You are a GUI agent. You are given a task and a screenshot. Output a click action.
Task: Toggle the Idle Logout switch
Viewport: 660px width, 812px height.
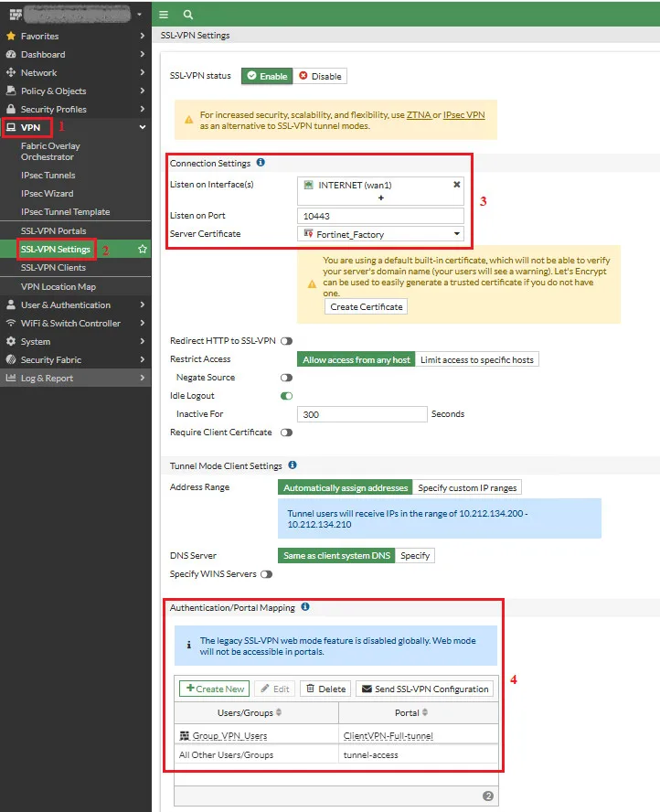(x=286, y=396)
